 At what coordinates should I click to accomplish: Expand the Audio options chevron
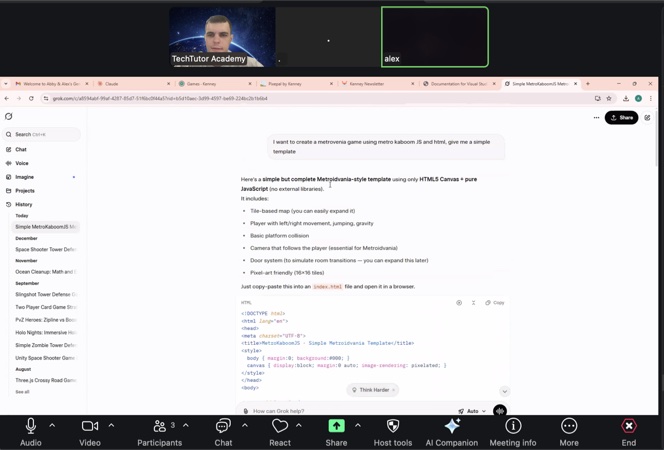coord(52,425)
